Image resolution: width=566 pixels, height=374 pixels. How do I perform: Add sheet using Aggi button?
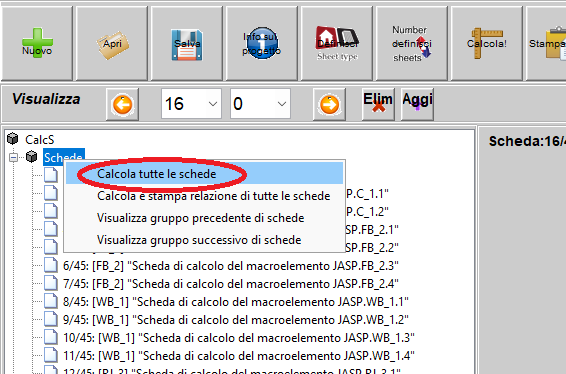[x=417, y=104]
